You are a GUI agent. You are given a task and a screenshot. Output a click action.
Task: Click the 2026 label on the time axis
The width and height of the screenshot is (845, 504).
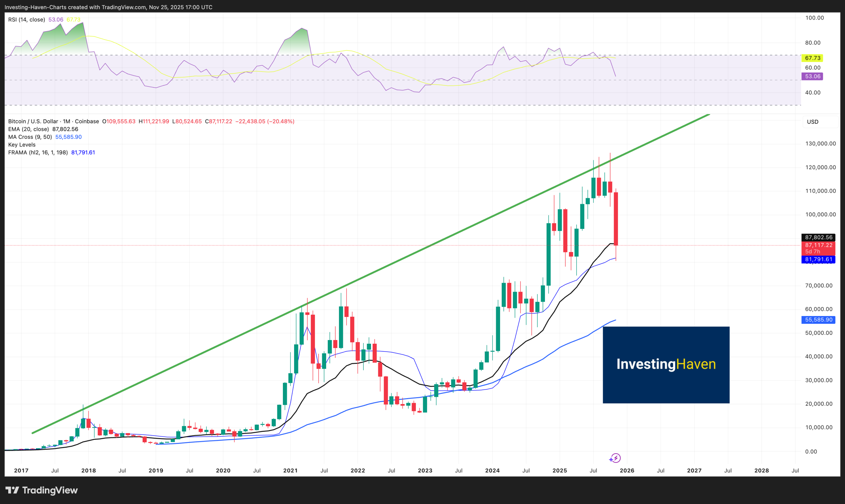628,470
